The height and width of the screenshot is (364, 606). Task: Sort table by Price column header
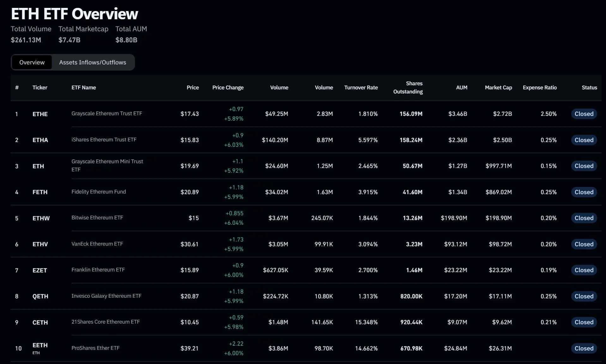pyautogui.click(x=192, y=87)
